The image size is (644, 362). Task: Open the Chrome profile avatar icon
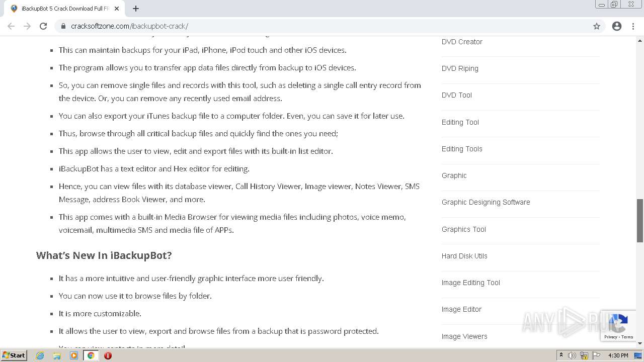[617, 26]
